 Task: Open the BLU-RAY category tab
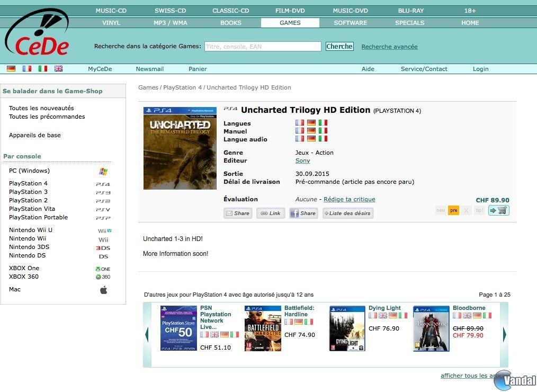tap(410, 11)
